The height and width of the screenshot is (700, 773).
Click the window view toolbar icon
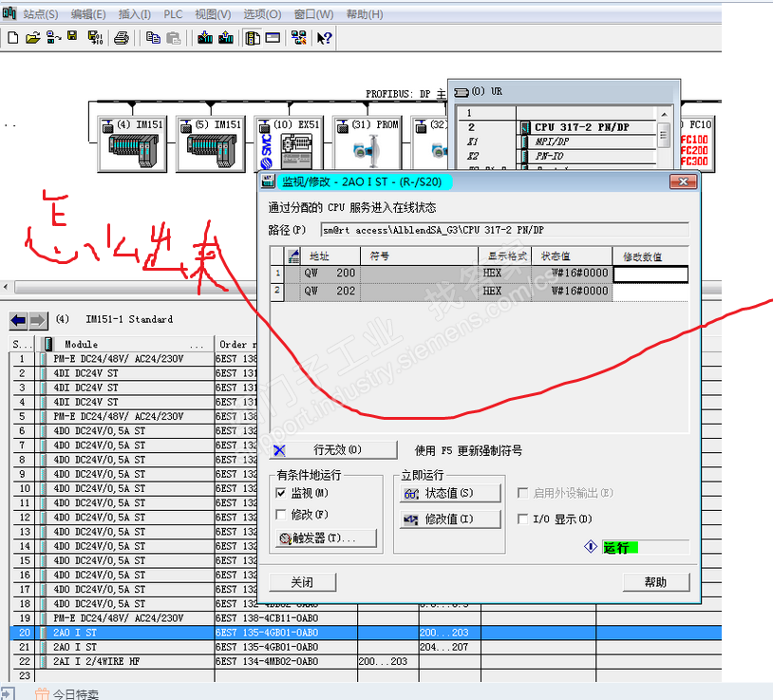273,37
